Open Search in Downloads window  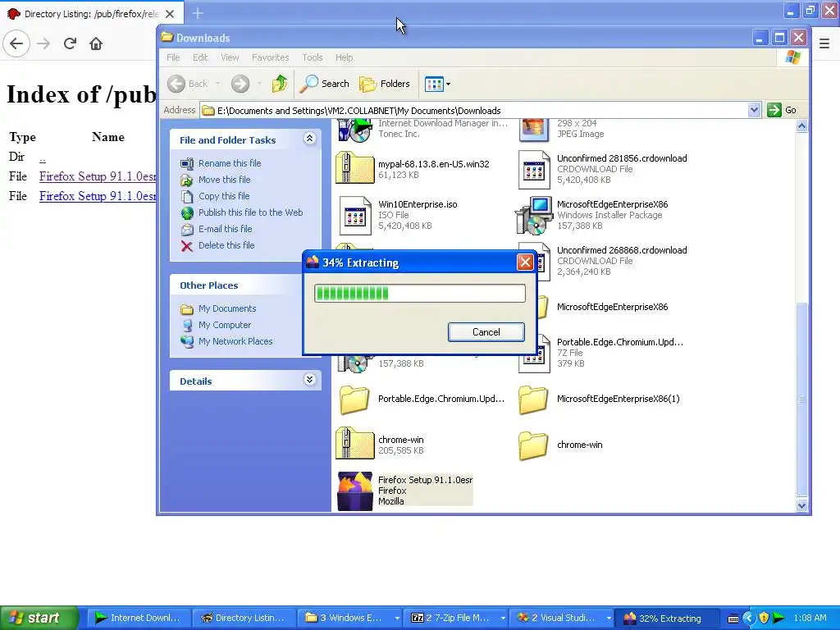click(x=325, y=84)
